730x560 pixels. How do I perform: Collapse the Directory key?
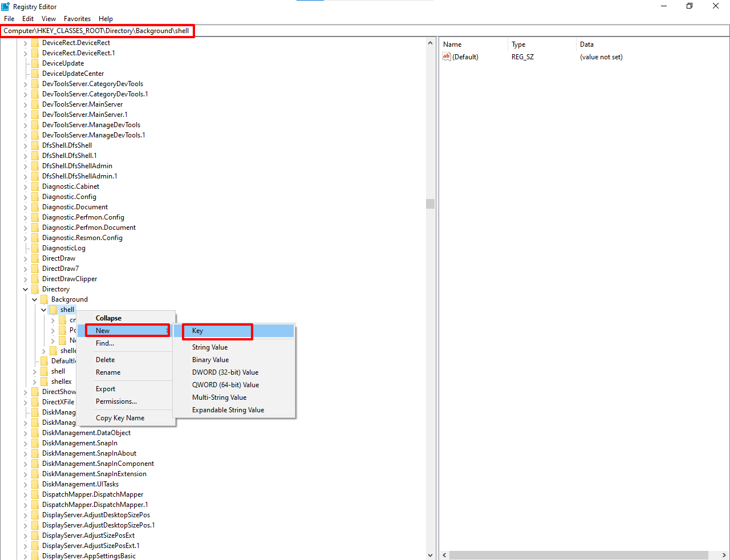point(25,289)
